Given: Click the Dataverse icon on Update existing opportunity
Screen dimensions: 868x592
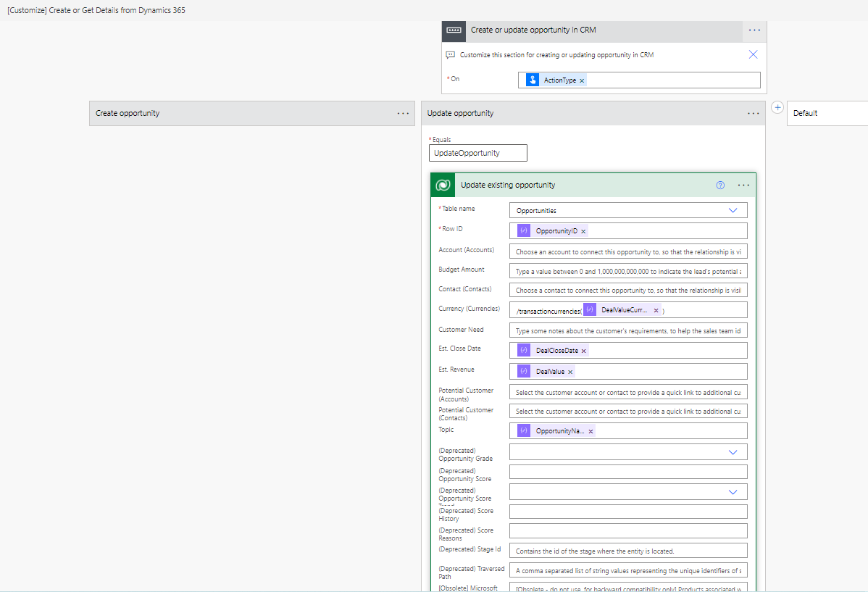Looking at the screenshot, I should tap(443, 185).
